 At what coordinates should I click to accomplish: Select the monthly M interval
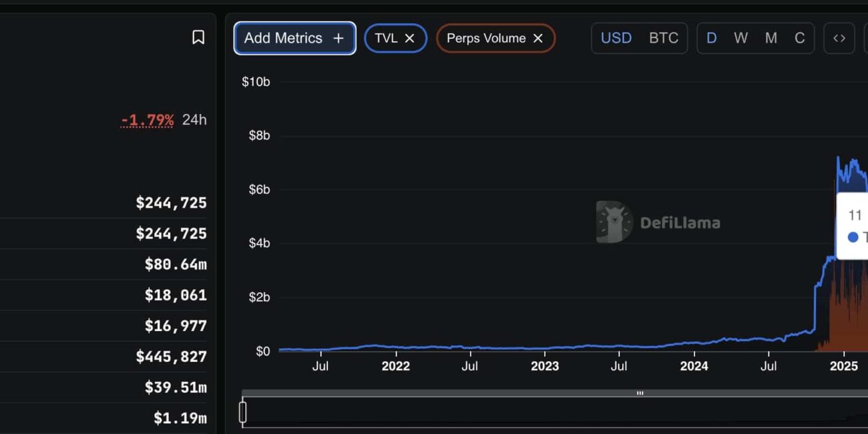pyautogui.click(x=771, y=38)
